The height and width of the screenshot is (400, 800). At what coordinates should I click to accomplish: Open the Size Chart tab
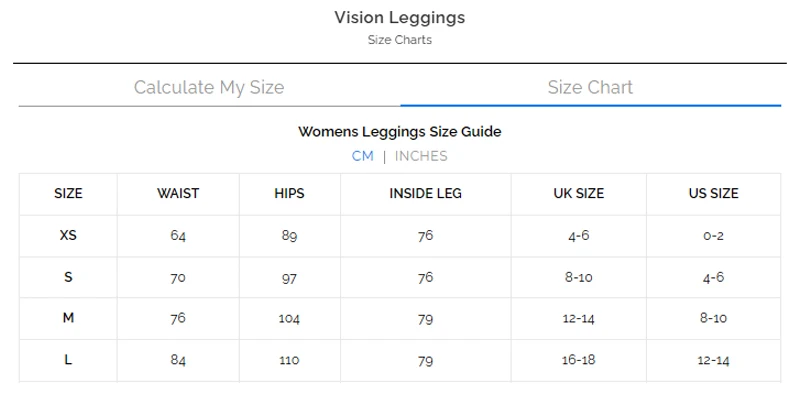click(590, 87)
